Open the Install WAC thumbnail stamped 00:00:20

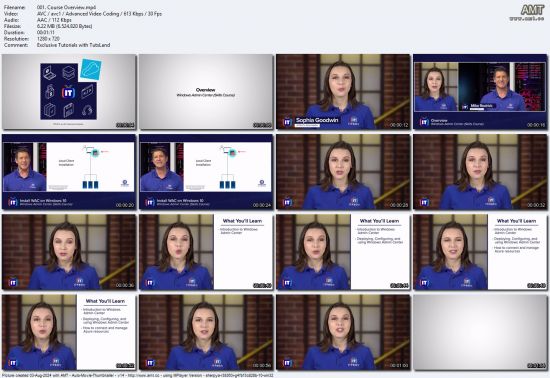69,172
